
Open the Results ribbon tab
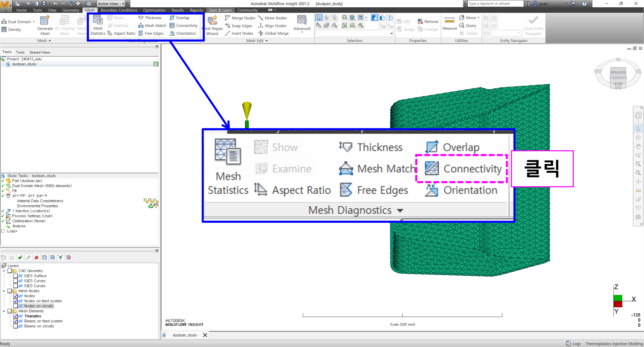point(178,10)
